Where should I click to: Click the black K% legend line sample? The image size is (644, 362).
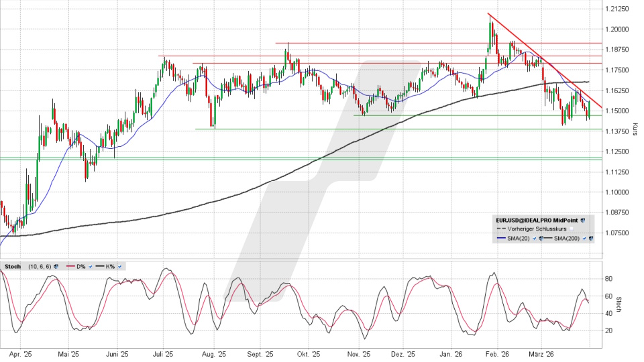(99, 266)
